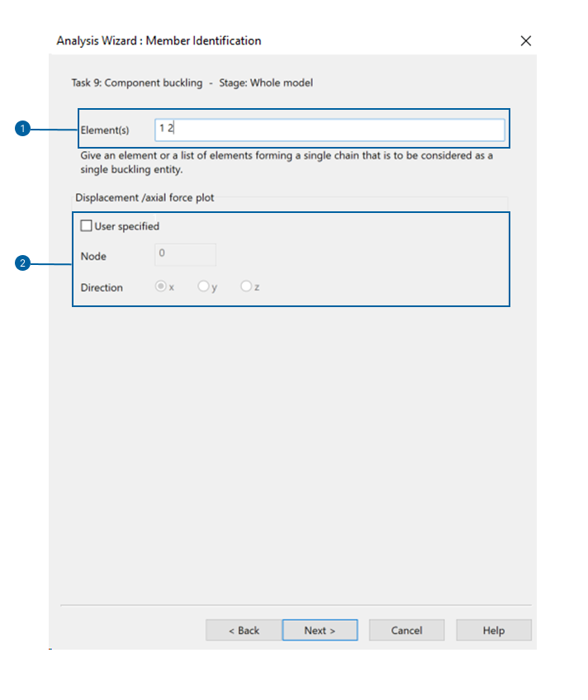Click the Element(s) field label

click(105, 130)
